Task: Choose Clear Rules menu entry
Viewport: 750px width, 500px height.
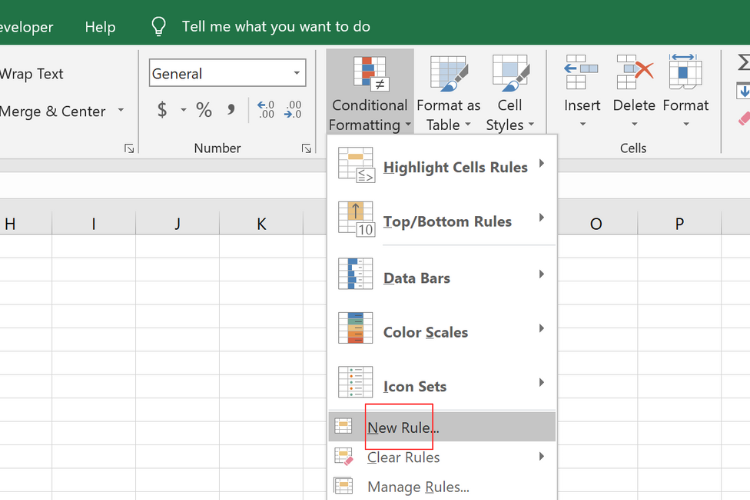Action: pyautogui.click(x=442, y=456)
